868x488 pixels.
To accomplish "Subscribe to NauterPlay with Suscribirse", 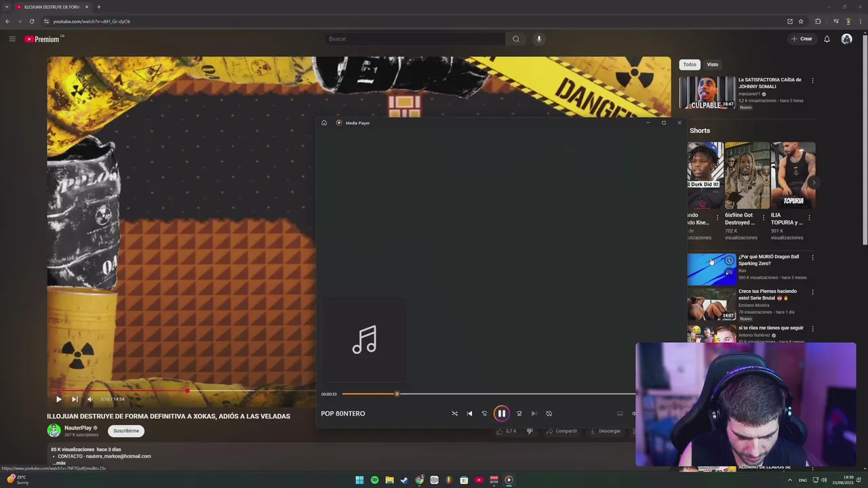I will pyautogui.click(x=126, y=430).
